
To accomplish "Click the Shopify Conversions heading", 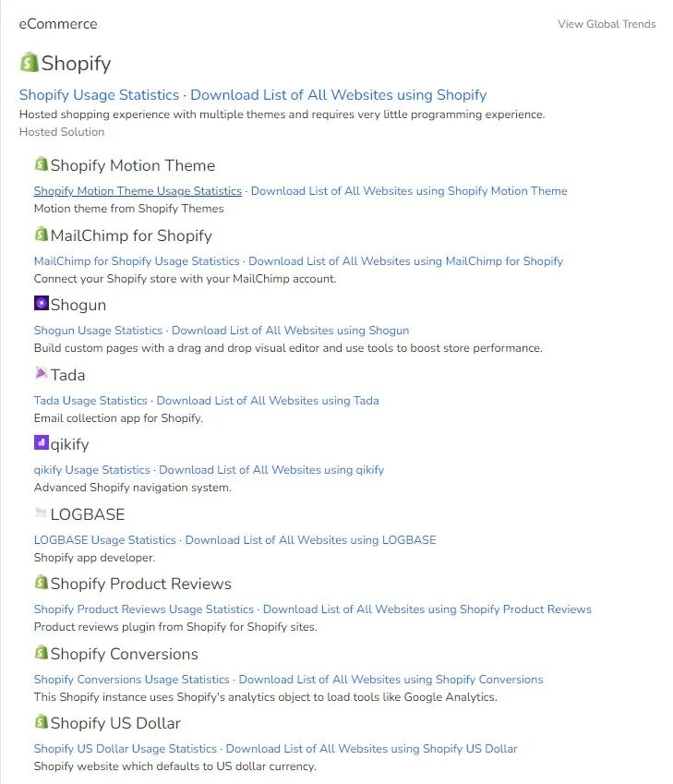I will coord(125,654).
